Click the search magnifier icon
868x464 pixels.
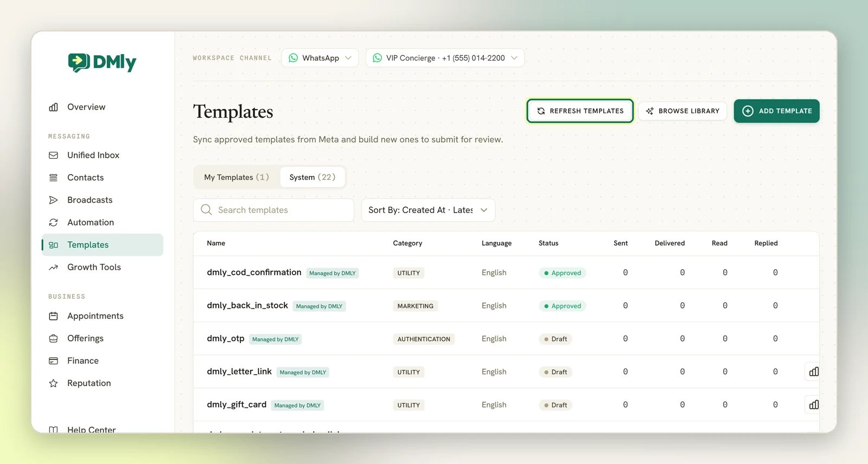click(206, 210)
